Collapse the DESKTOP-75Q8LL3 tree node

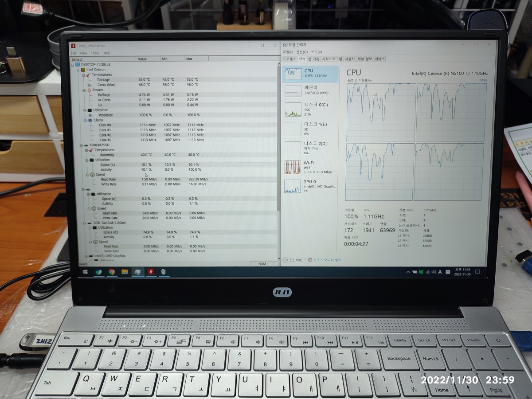pyautogui.click(x=72, y=64)
